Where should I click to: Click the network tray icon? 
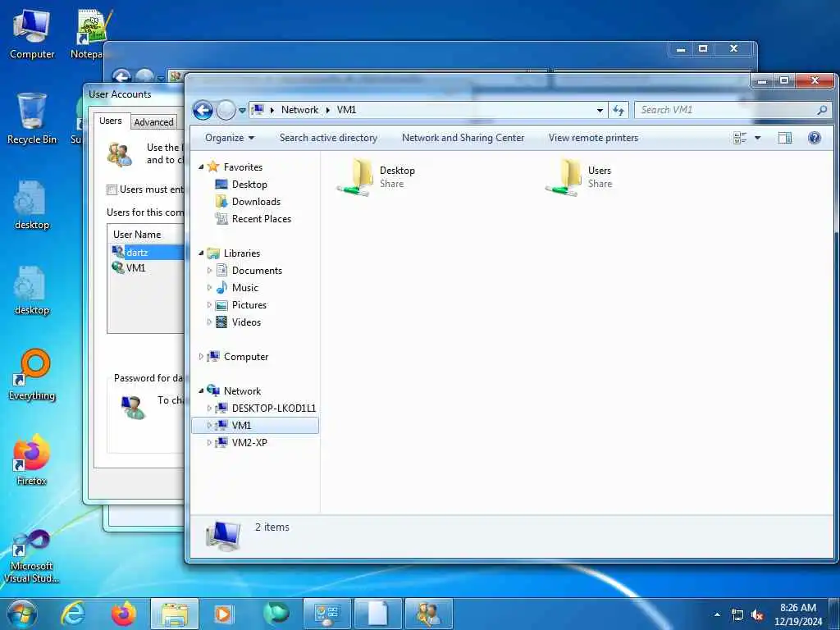[737, 615]
